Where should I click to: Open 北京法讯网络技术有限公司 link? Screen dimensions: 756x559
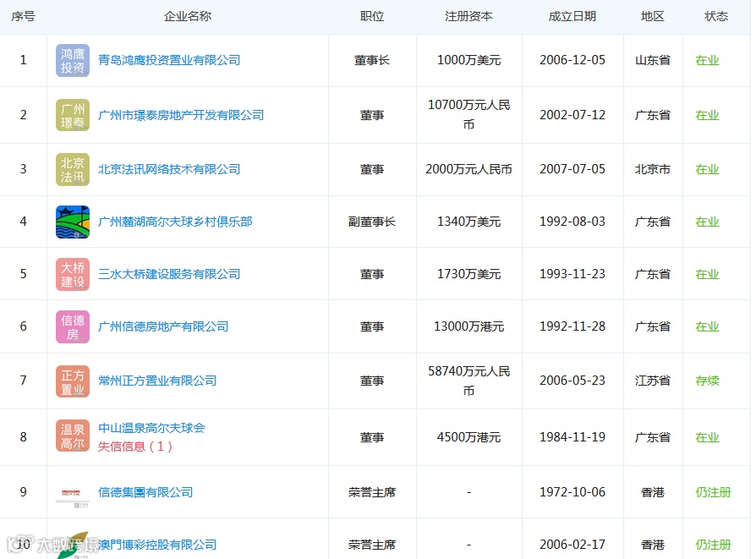pyautogui.click(x=169, y=169)
